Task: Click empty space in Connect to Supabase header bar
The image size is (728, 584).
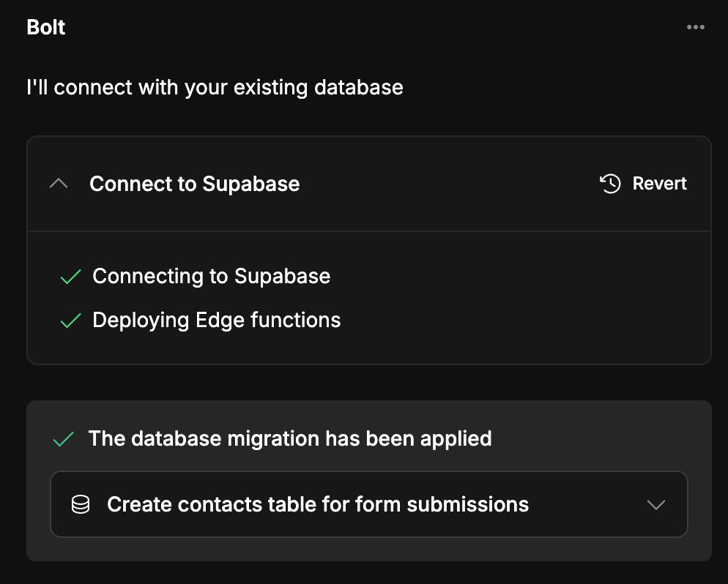Action: pos(447,184)
